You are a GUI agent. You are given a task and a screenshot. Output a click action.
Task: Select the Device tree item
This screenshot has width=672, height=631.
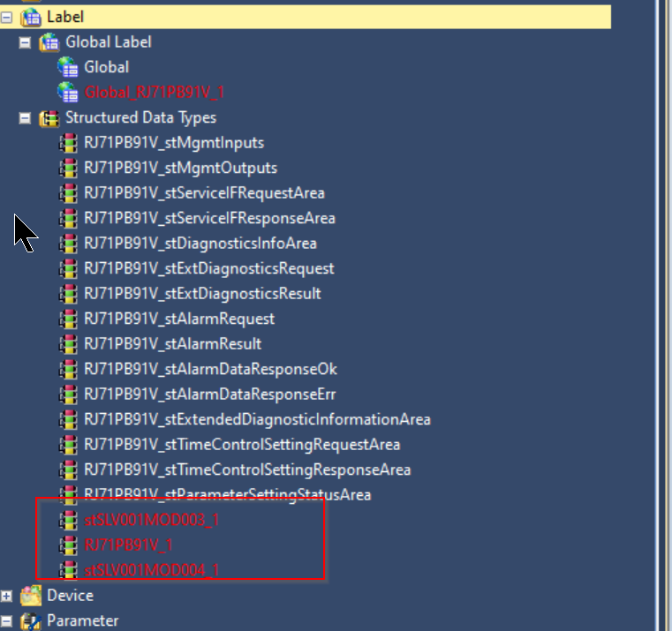(70, 596)
